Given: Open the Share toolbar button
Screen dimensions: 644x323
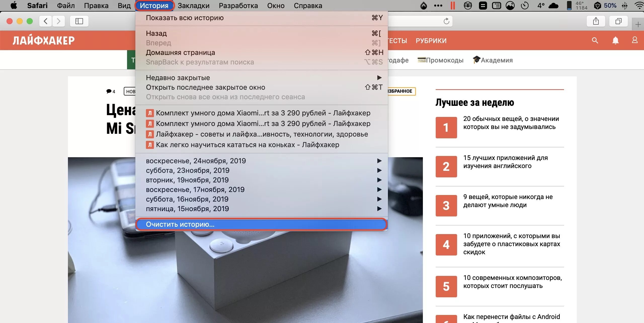Looking at the screenshot, I should (596, 21).
